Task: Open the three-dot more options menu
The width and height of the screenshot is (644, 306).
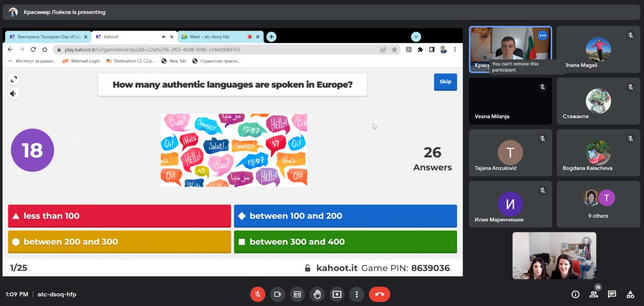Action: 356,294
